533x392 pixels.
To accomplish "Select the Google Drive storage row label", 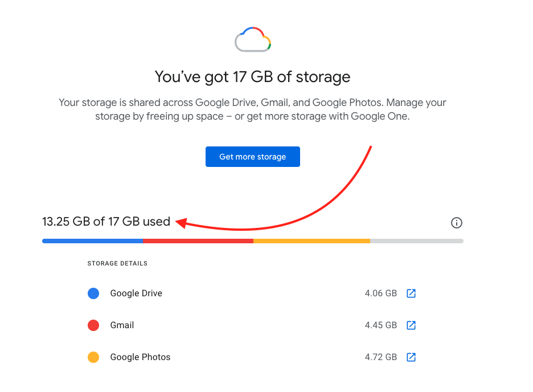I will [136, 293].
